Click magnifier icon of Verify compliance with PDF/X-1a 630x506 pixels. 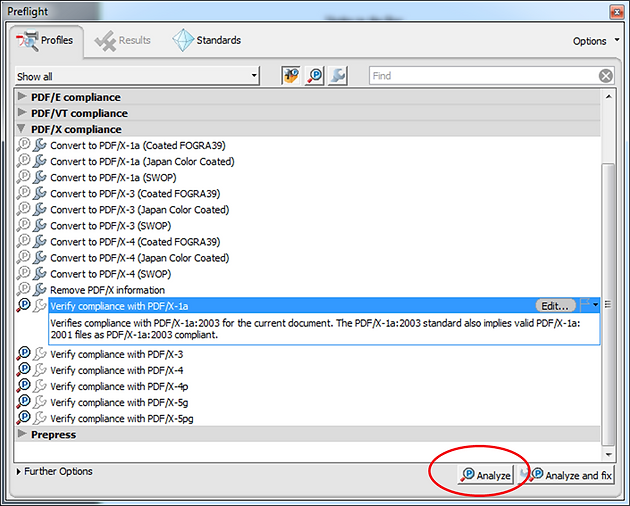(x=23, y=305)
